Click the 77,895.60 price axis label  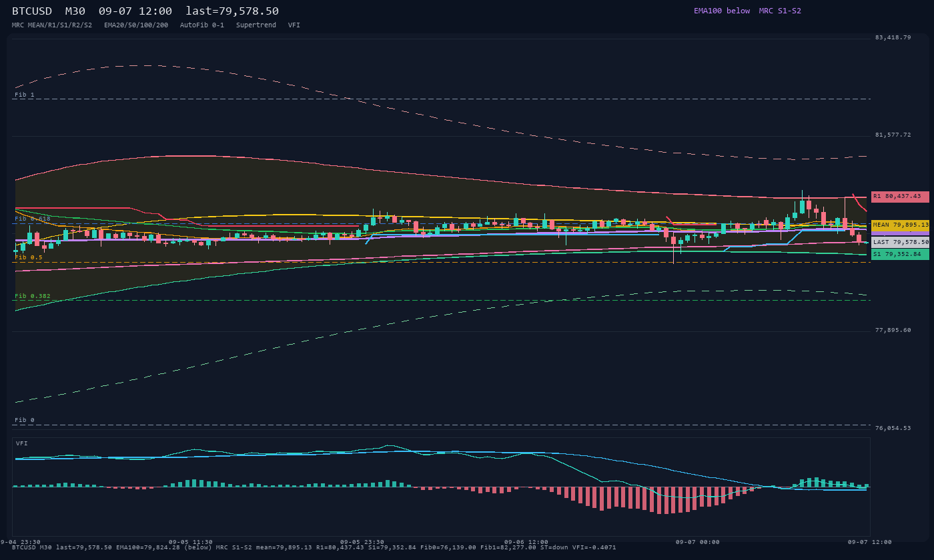[893, 330]
